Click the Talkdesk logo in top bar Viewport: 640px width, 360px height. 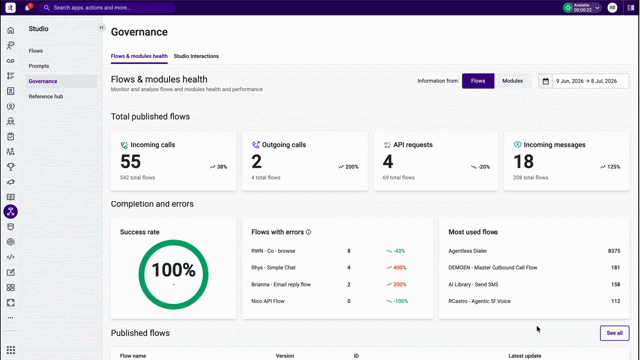11,7
